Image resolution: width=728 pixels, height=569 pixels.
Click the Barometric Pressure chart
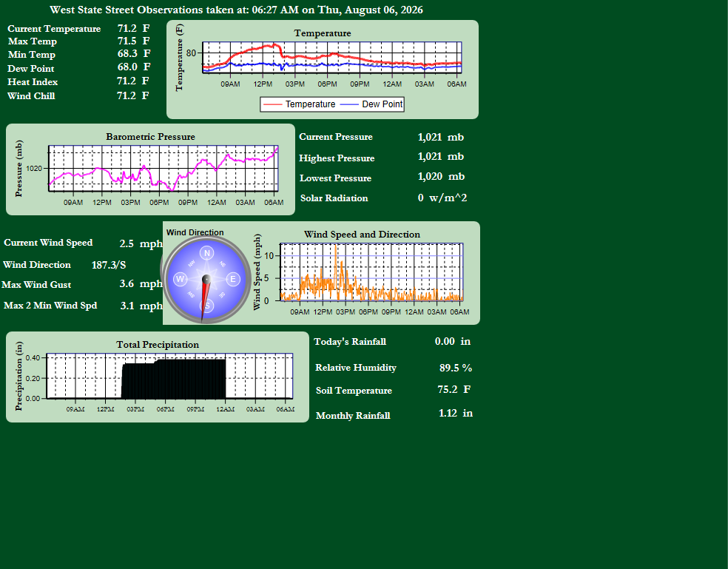[150, 169]
